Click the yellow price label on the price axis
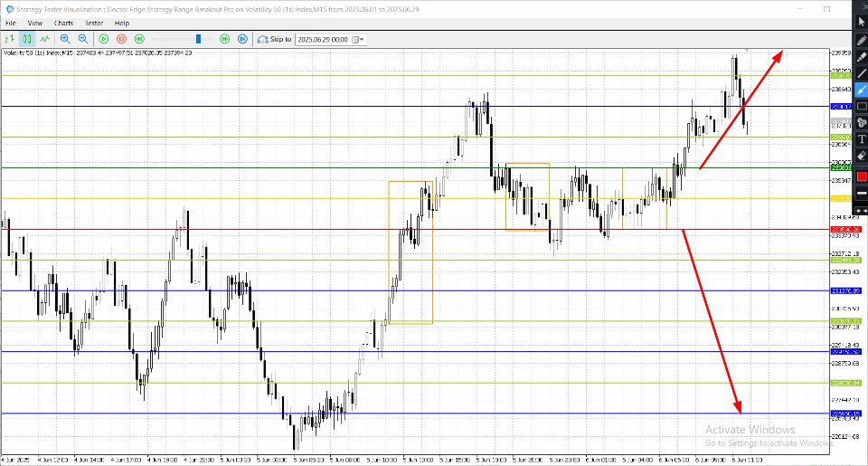The image size is (868, 466). [841, 198]
